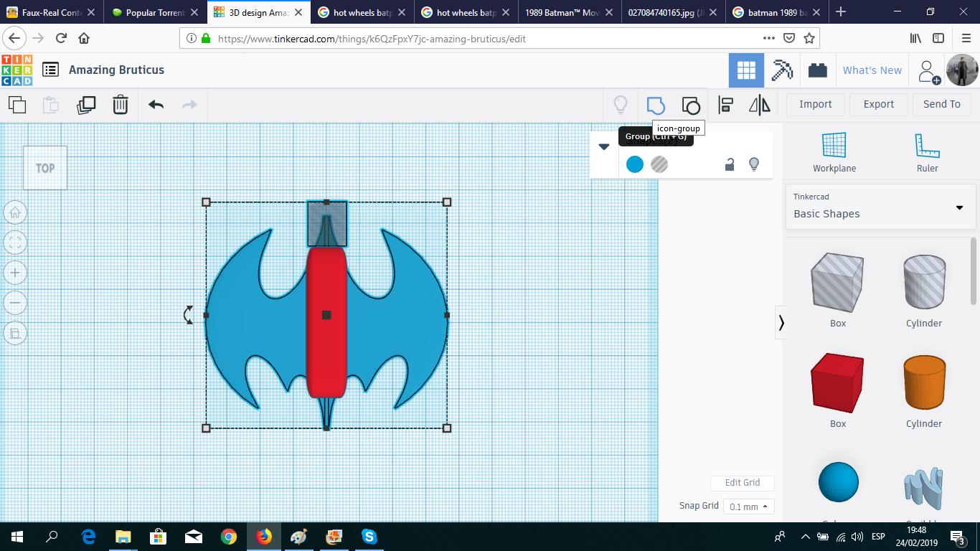Select the Ruler tool
Screen dimensions: 980x551
pyautogui.click(x=927, y=151)
